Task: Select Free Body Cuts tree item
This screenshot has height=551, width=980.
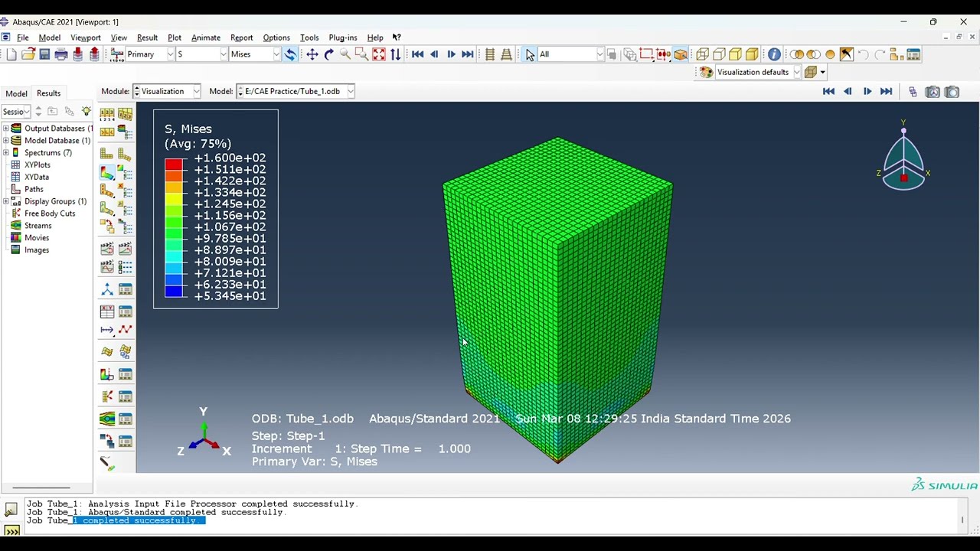Action: coord(50,214)
